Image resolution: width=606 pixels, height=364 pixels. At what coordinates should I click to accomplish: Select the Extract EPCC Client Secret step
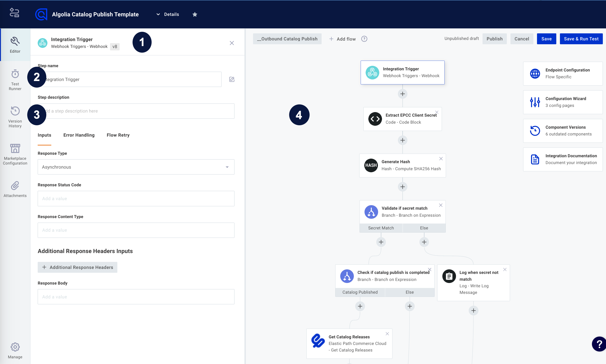[402, 119]
